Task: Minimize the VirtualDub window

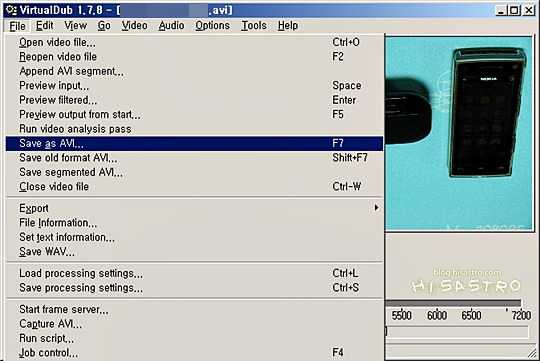Action: pyautogui.click(x=501, y=10)
